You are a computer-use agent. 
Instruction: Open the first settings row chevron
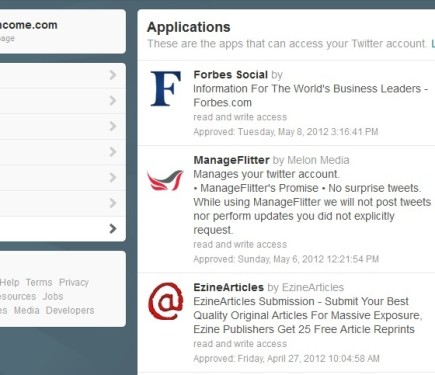coord(113,75)
